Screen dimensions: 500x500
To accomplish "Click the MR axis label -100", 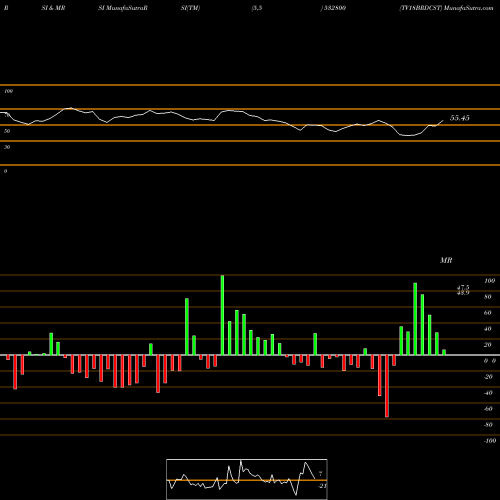I will [490, 441].
